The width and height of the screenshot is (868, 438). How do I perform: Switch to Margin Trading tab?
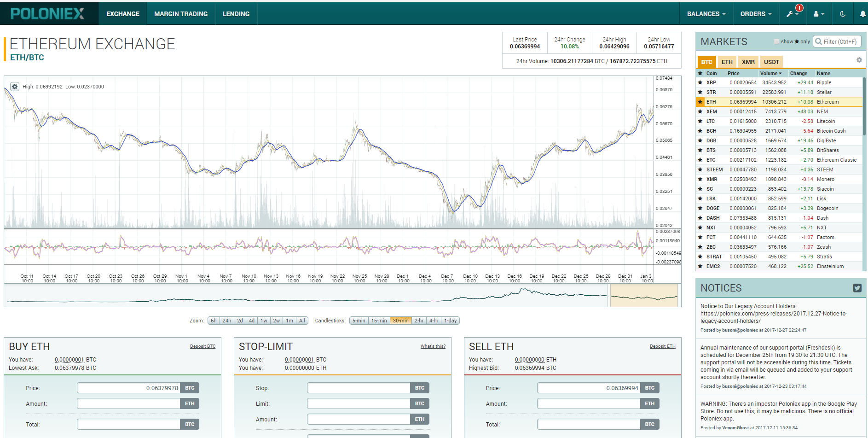point(181,14)
